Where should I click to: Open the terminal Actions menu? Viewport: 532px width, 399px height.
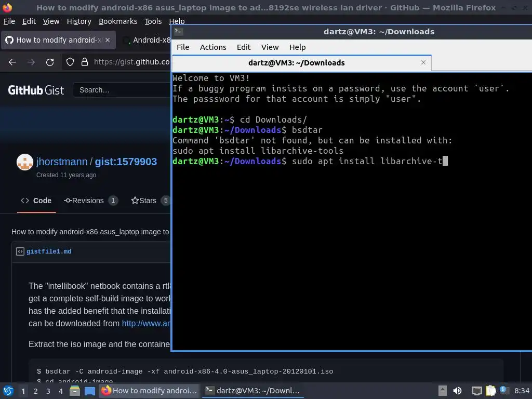click(x=212, y=47)
